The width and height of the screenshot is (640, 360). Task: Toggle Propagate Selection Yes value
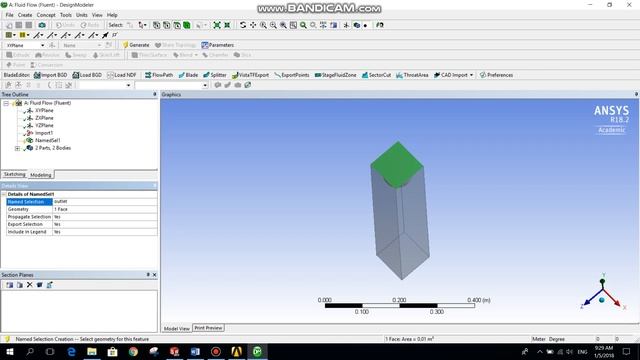point(105,217)
